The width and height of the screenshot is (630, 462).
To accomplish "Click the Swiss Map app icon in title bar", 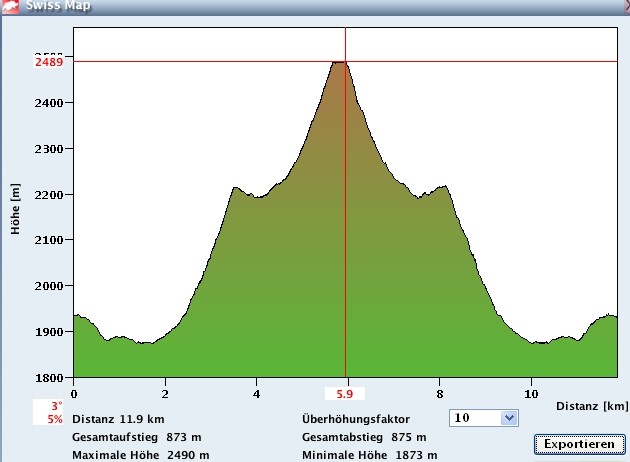I will coord(10,5).
